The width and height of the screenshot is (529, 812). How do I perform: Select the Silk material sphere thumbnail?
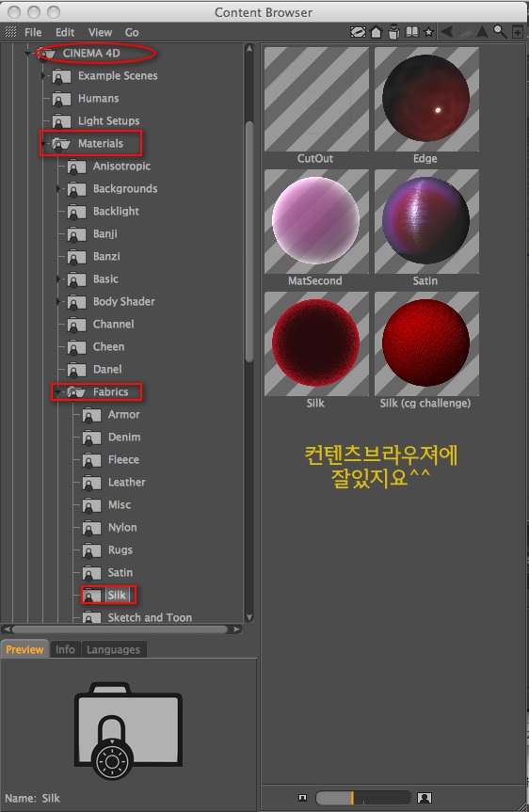click(x=316, y=343)
